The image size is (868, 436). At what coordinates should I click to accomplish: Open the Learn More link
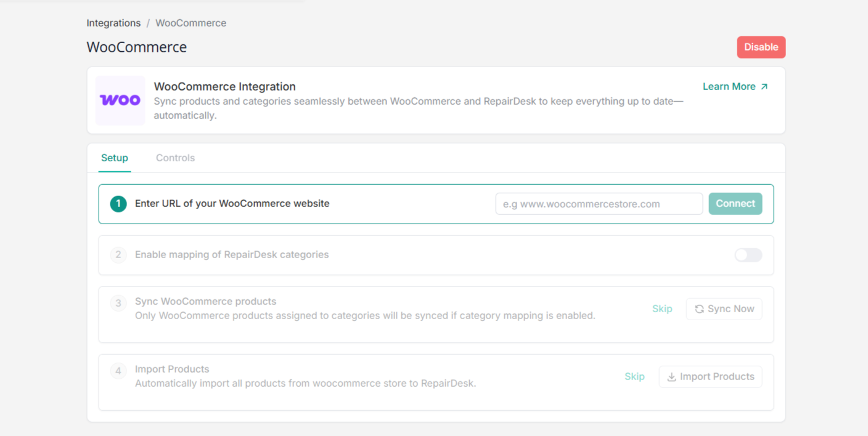[x=729, y=87]
